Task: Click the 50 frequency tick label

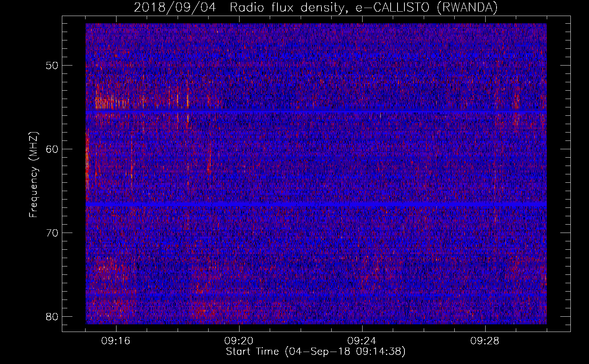Action: point(52,66)
